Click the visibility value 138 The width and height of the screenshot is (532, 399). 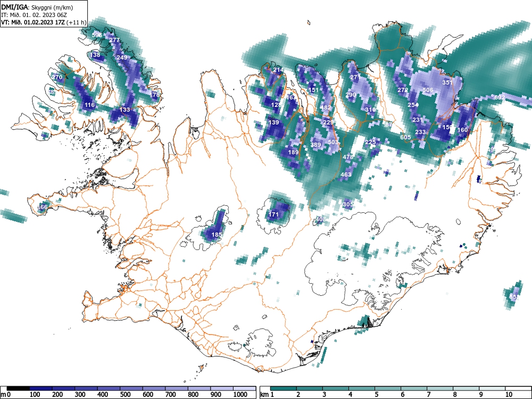pos(95,55)
